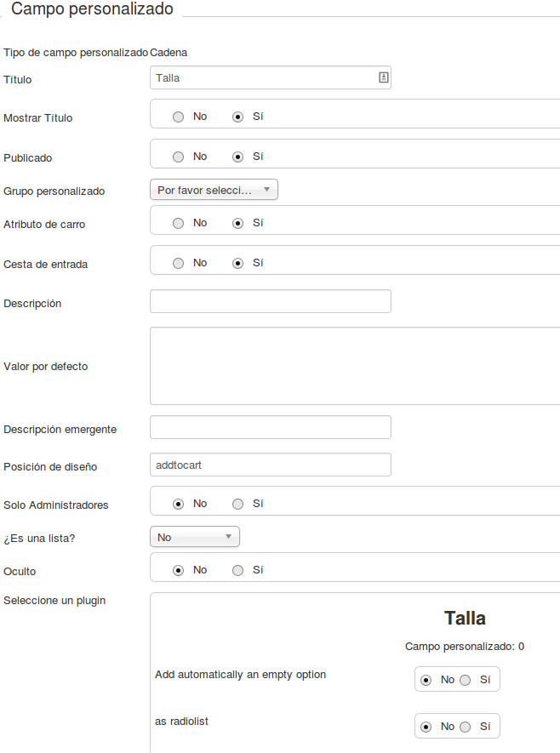
Task: Select No radio for Oculto
Action: point(178,571)
